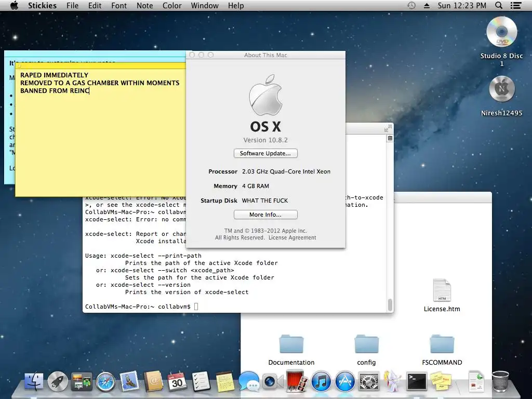This screenshot has height=399, width=532.
Task: Open the Apple menu
Action: click(x=14, y=5)
